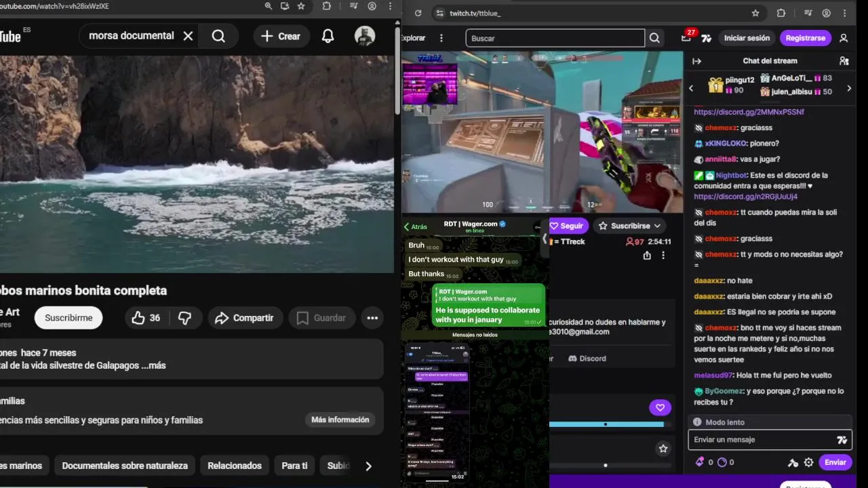View site information icon beside twitch.tv URL
This screenshot has width=868, height=488.
click(x=439, y=13)
